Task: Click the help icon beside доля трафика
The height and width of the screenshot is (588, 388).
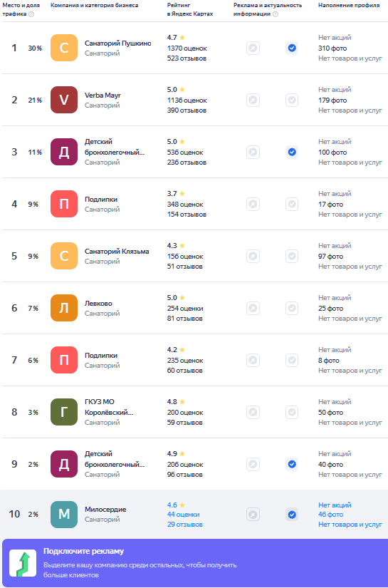Action: [x=31, y=14]
